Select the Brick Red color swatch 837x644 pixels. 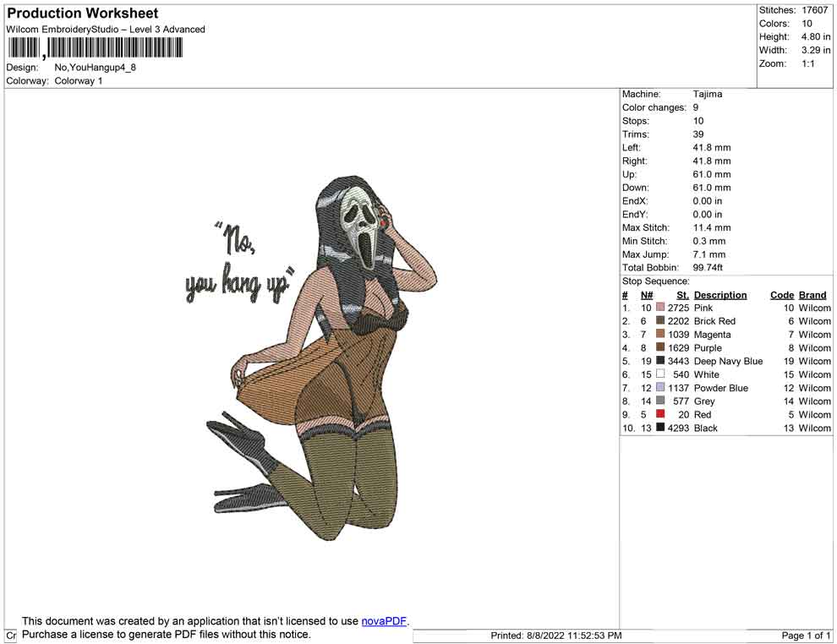point(660,320)
